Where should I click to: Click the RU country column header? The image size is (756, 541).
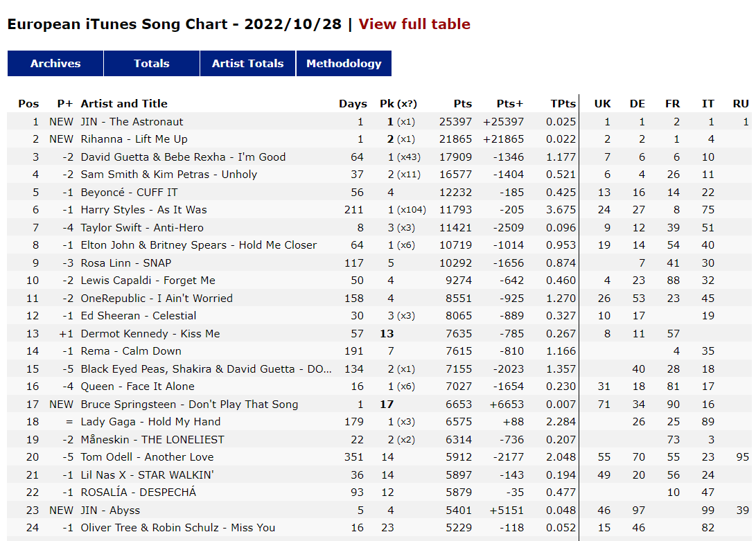click(x=741, y=104)
